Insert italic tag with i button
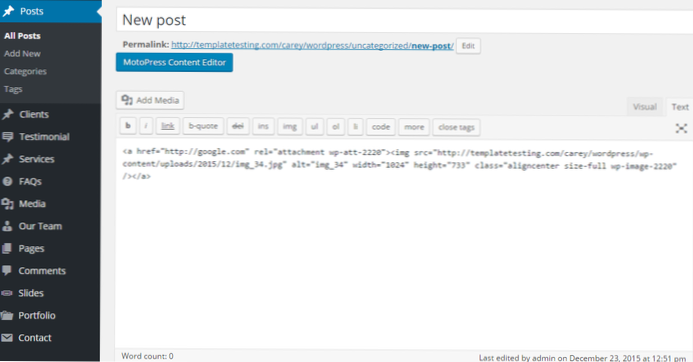This screenshot has width=693, height=362. [x=146, y=126]
